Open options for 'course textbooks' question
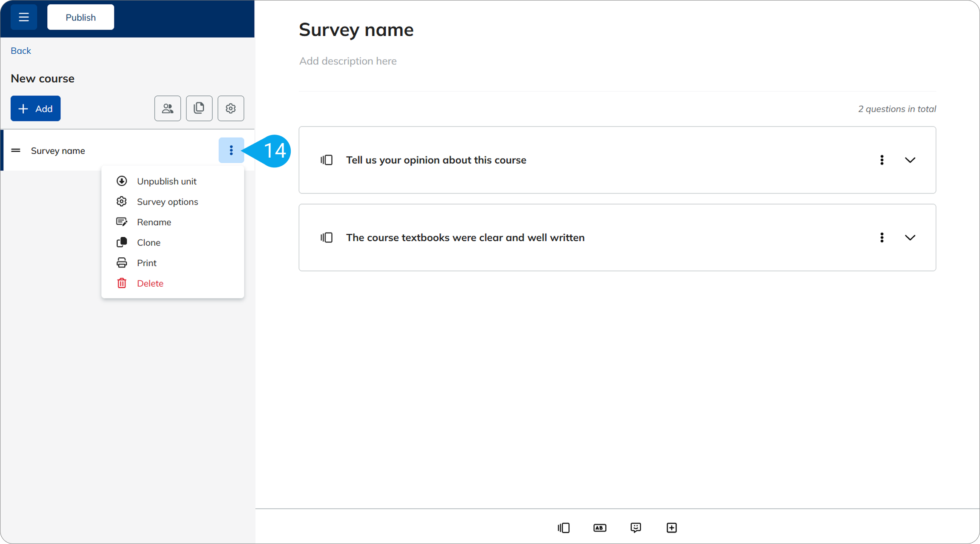 click(882, 238)
